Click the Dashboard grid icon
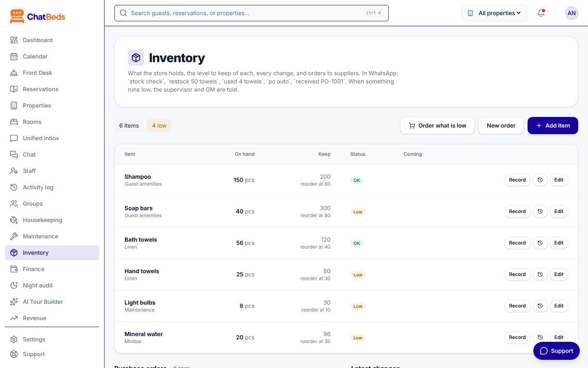The height and width of the screenshot is (368, 588). (x=14, y=40)
